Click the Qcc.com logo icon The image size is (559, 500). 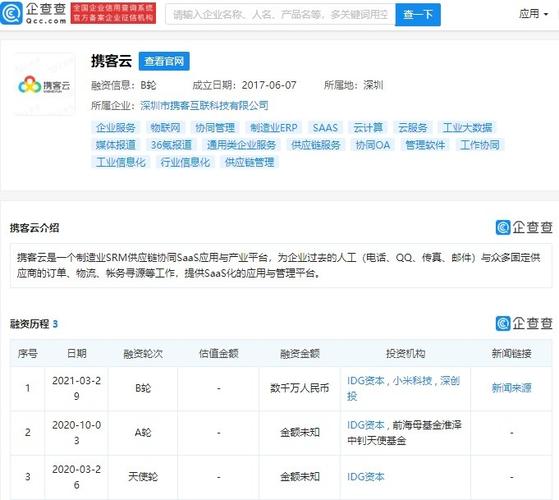[x=11, y=13]
